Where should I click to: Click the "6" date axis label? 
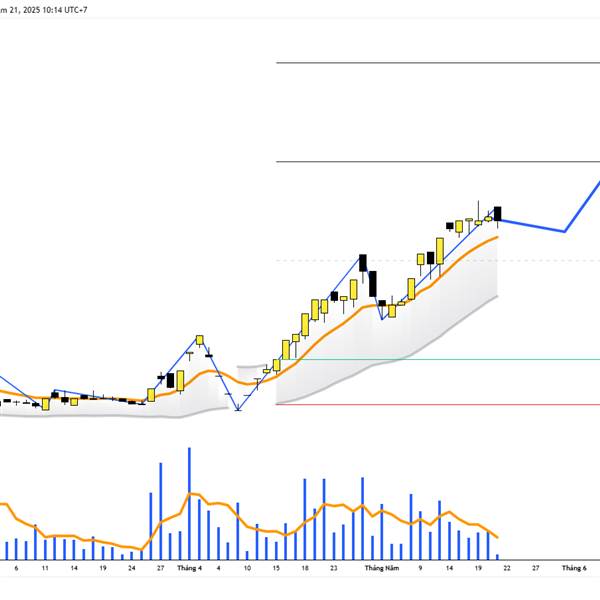(x=16, y=568)
